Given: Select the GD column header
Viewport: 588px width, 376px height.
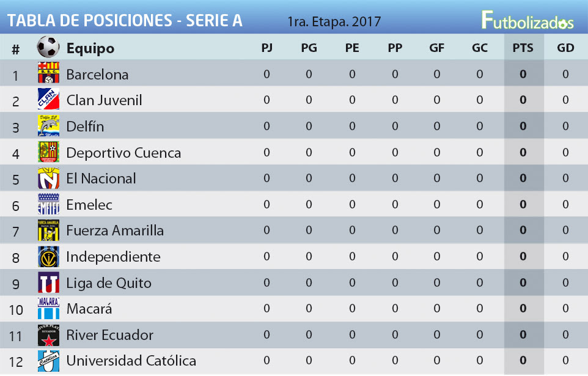Looking at the screenshot, I should click(565, 48).
